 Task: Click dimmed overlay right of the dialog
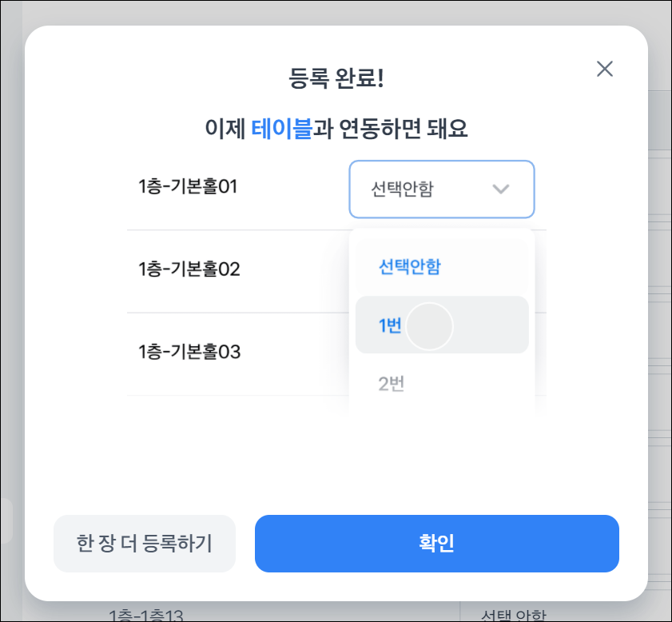(x=660, y=320)
